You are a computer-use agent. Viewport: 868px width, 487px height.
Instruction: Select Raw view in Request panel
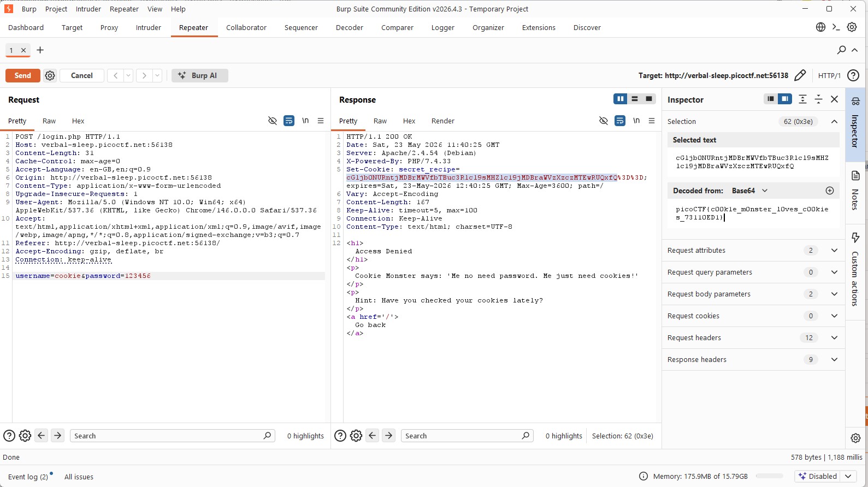49,121
